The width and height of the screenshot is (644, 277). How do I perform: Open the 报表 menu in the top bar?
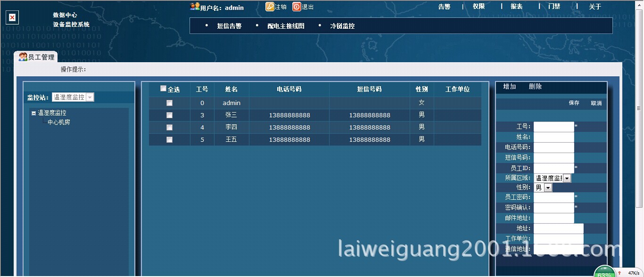tap(516, 6)
